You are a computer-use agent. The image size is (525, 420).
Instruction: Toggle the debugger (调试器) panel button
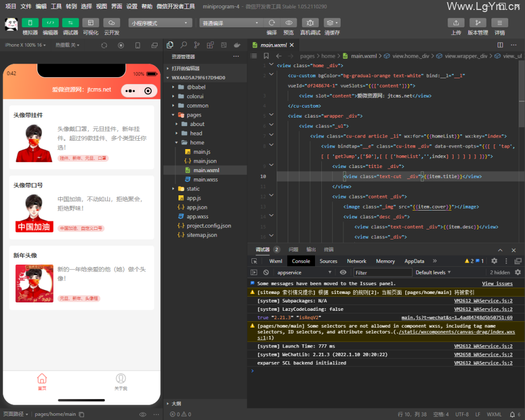click(70, 23)
